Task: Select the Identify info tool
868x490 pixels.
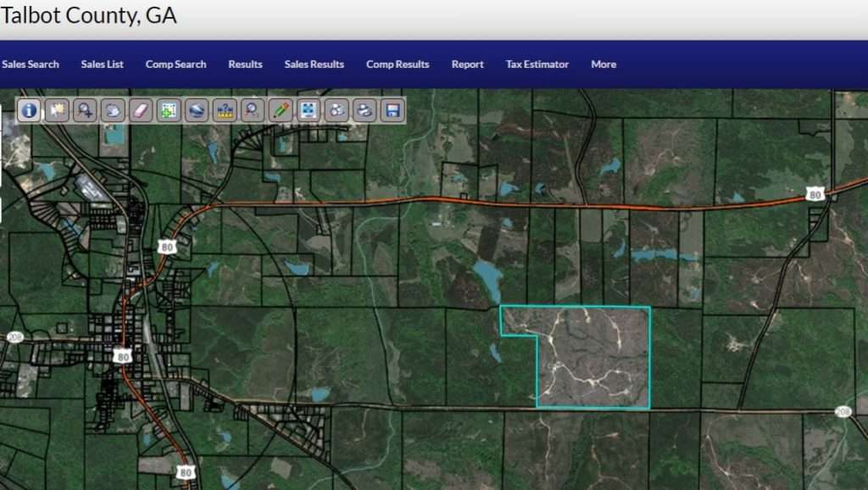Action: (29, 110)
